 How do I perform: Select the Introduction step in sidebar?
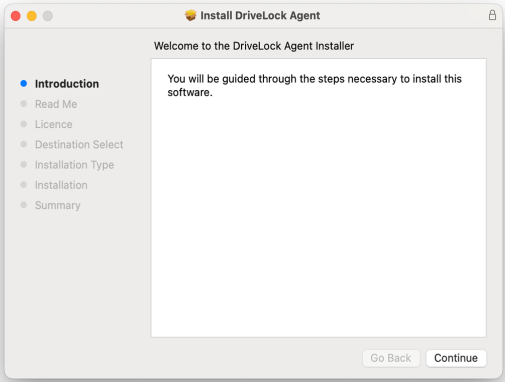[x=67, y=84]
